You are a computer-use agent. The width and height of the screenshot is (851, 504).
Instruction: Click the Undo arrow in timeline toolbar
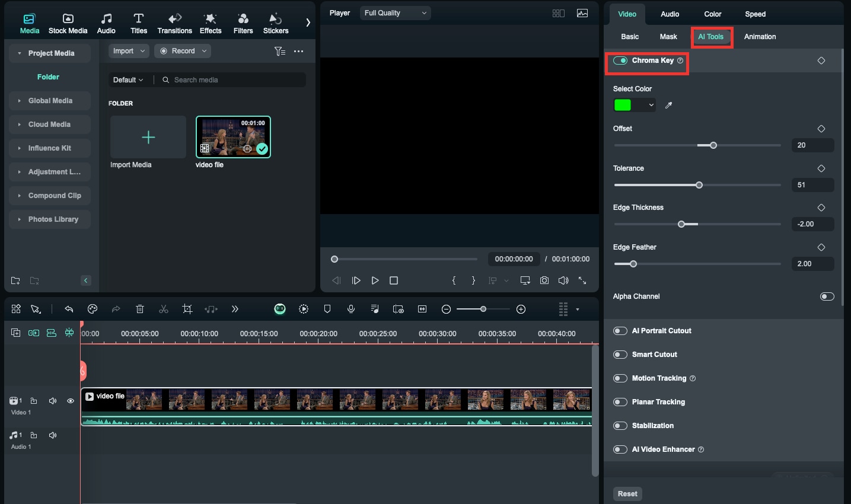coord(69,309)
